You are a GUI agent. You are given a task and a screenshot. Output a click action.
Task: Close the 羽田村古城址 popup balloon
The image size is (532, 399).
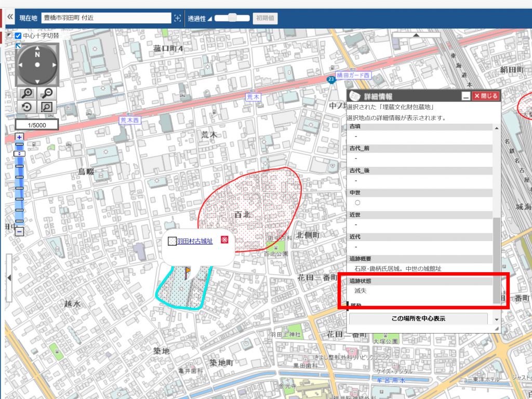pos(224,240)
